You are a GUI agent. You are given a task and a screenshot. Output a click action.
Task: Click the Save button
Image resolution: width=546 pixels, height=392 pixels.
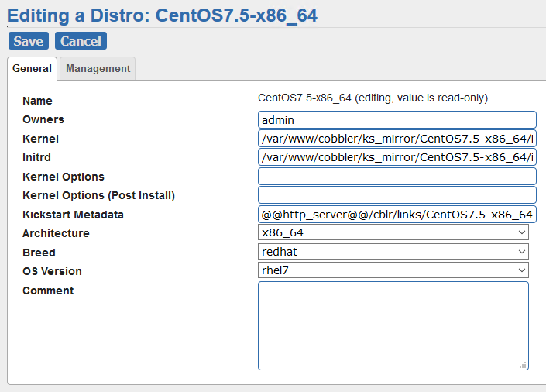[x=29, y=41]
